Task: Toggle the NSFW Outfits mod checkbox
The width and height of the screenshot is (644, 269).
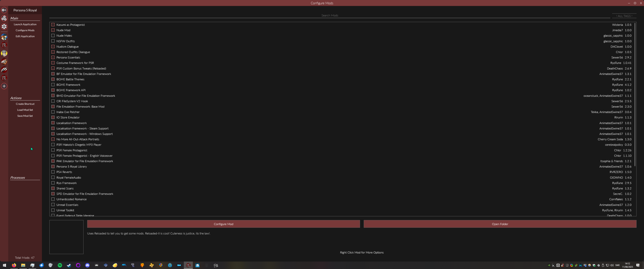Action: coord(53,41)
